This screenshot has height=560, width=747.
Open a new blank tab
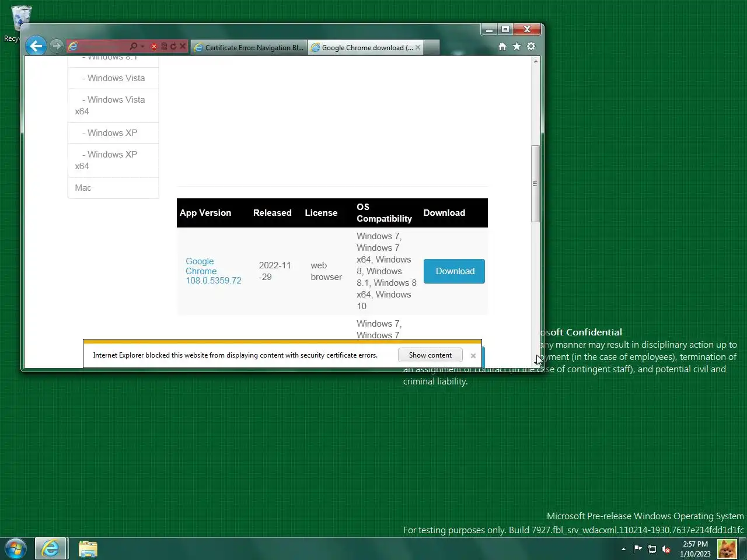(x=431, y=48)
